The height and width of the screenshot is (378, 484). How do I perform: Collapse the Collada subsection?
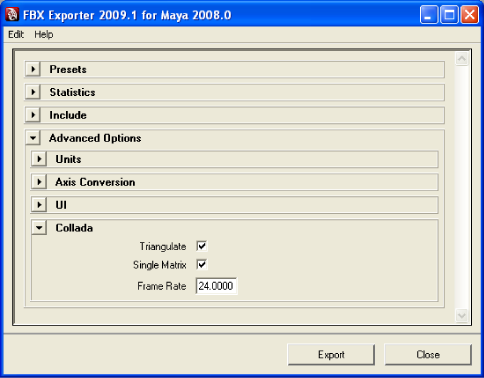coord(39,228)
